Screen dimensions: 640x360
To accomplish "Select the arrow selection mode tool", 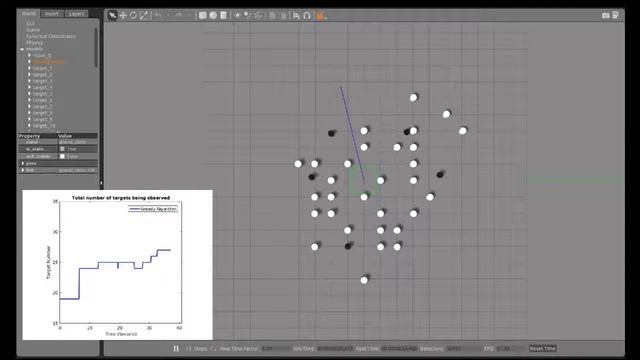I will (x=112, y=16).
